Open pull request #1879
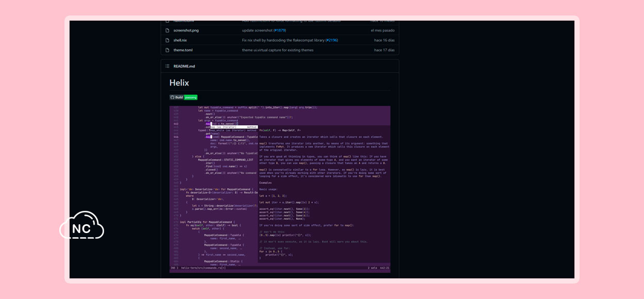644x299 pixels. (x=280, y=30)
